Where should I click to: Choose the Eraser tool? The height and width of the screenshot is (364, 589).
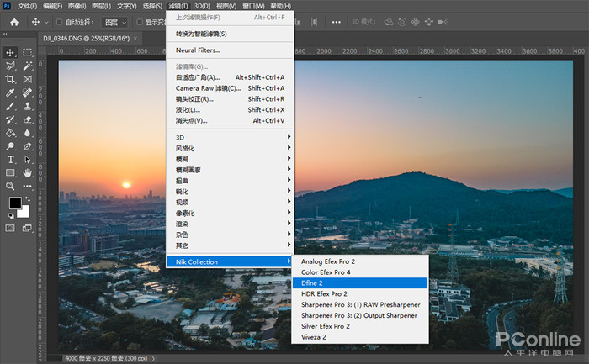point(27,119)
